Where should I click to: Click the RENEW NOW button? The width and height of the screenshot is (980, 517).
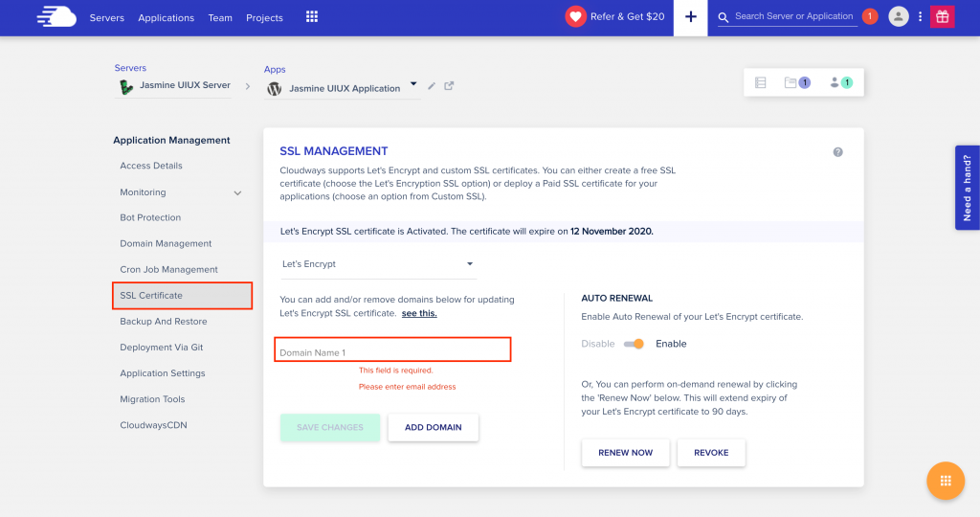coord(625,453)
